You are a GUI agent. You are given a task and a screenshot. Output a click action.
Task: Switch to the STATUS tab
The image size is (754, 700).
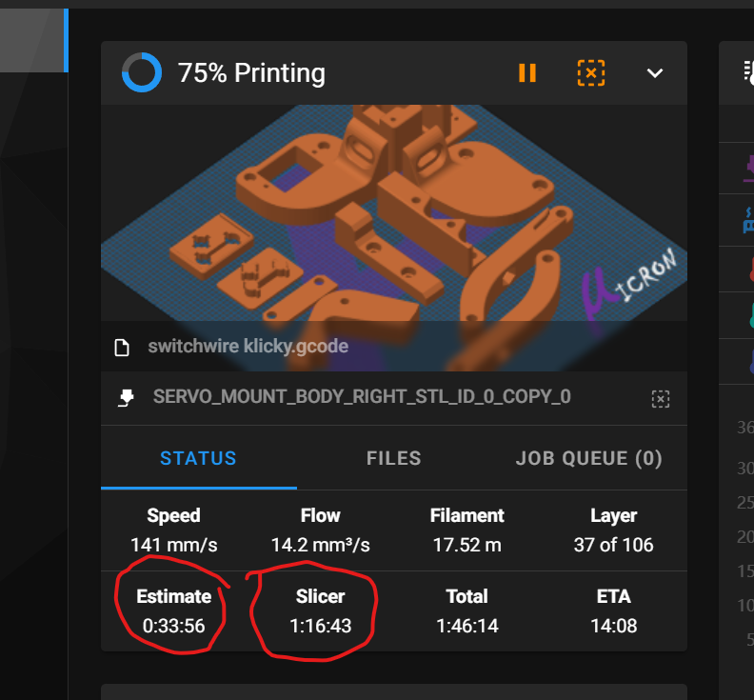(199, 458)
